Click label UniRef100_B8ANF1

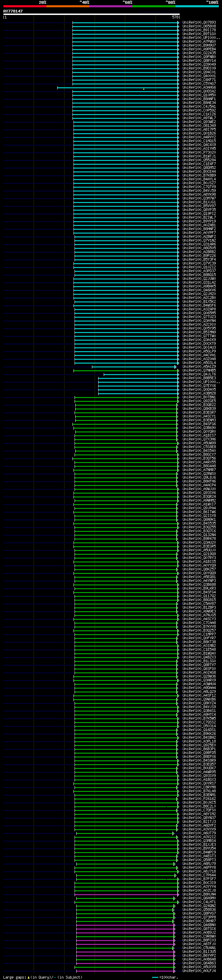pyautogui.click(x=199, y=99)
